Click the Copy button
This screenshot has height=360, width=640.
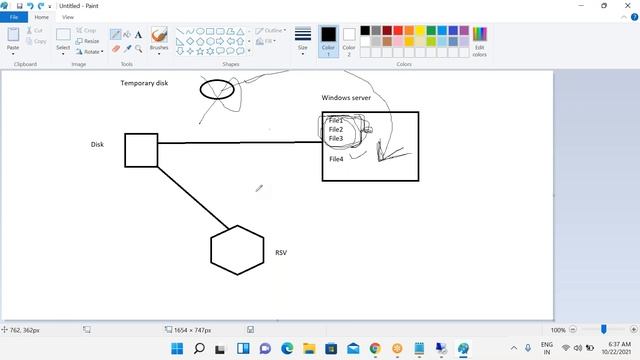click(36, 41)
